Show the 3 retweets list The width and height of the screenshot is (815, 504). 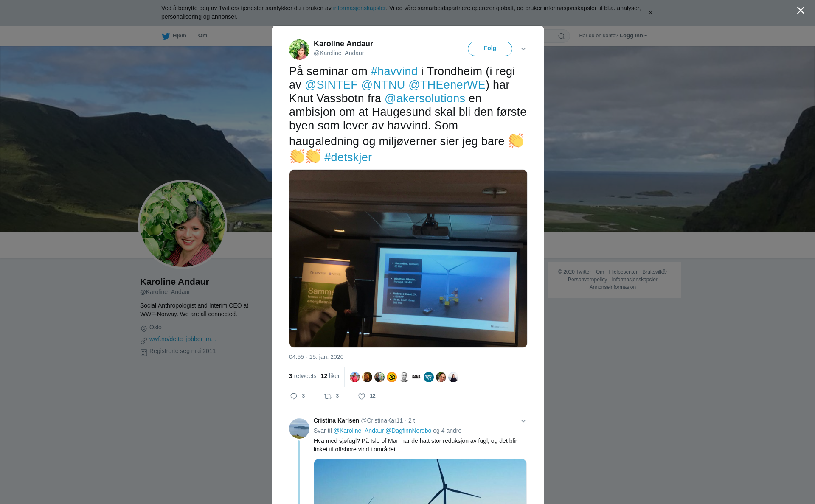[303, 376]
